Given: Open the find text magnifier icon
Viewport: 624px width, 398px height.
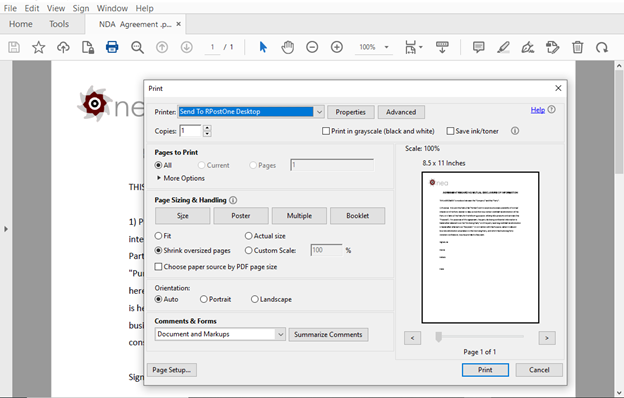Looking at the screenshot, I should (137, 47).
